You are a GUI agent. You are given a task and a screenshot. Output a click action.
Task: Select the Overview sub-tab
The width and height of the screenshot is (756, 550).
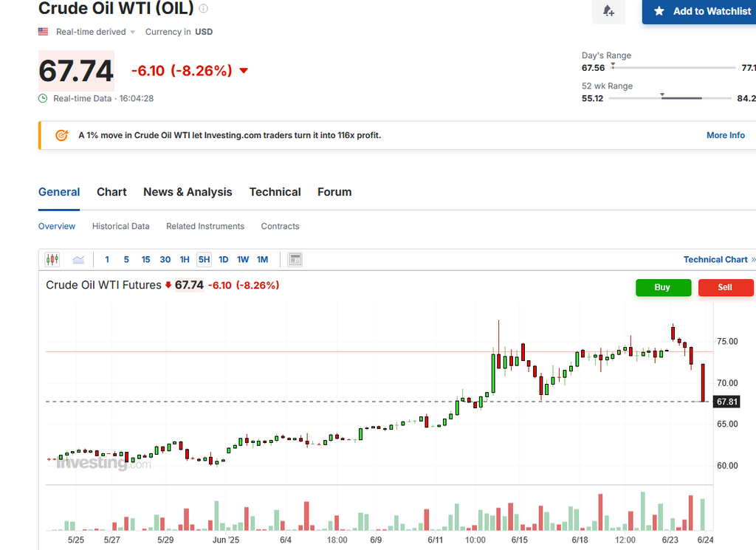57,226
